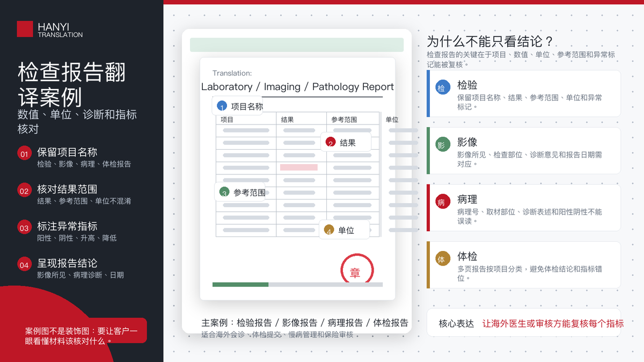This screenshot has height=362, width=644.
Task: Click the 为什么不能只看结论？ heading
Action: coord(489,42)
